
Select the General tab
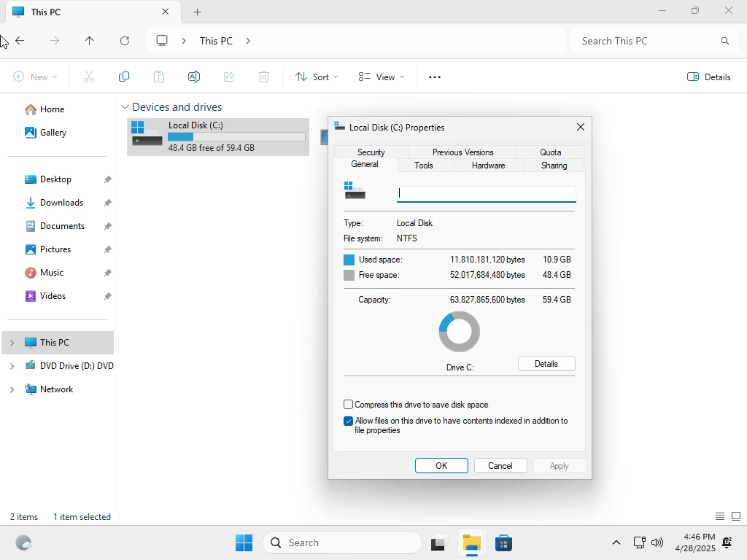[365, 164]
